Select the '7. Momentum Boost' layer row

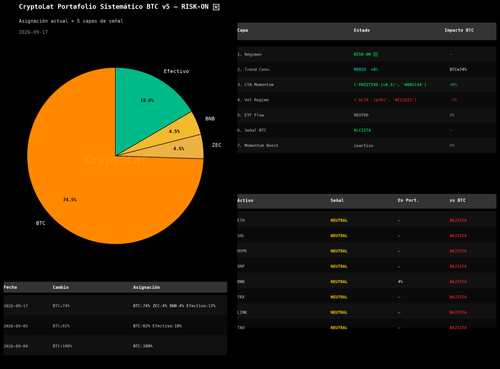pos(367,145)
